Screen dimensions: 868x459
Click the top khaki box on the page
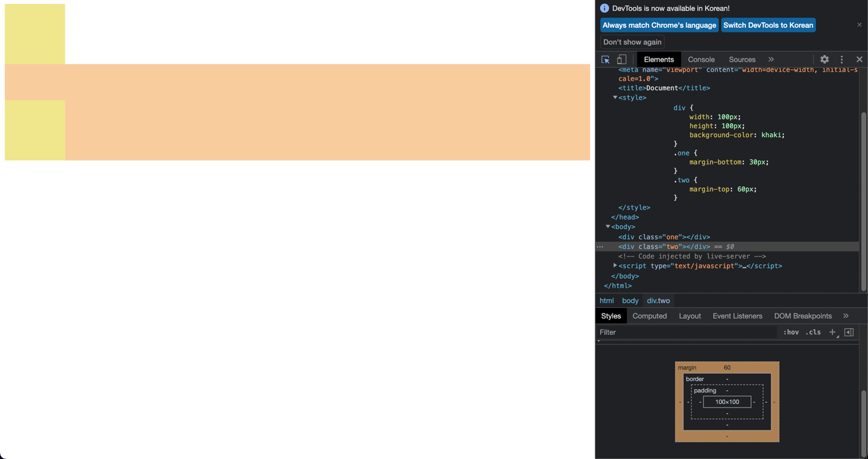(35, 34)
